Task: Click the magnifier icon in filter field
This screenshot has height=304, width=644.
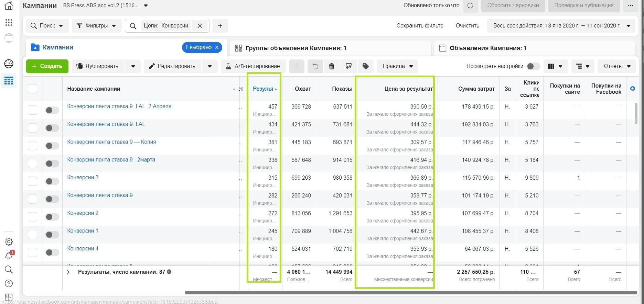Action: 133,26
